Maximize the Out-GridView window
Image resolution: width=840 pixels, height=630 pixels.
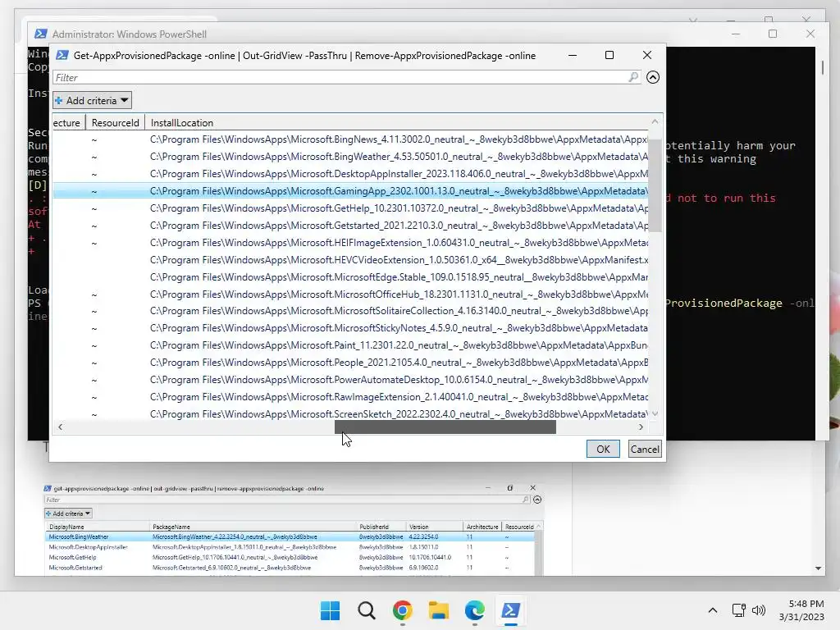click(609, 55)
